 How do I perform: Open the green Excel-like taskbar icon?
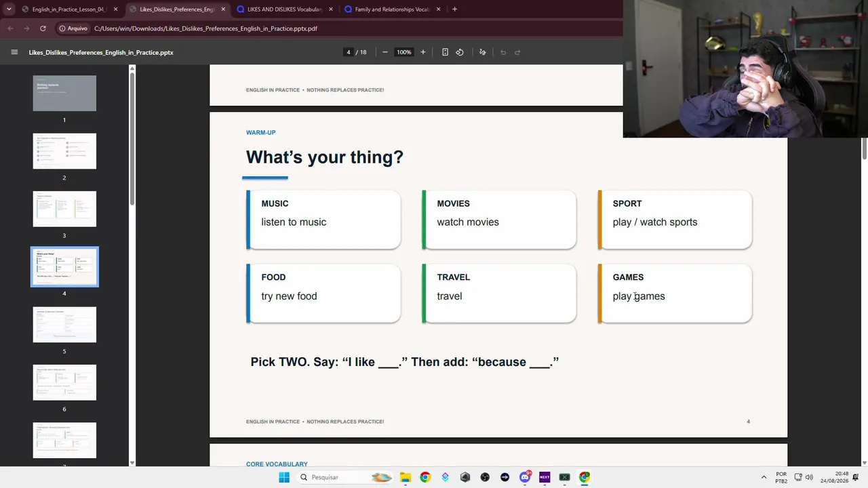pos(564,477)
